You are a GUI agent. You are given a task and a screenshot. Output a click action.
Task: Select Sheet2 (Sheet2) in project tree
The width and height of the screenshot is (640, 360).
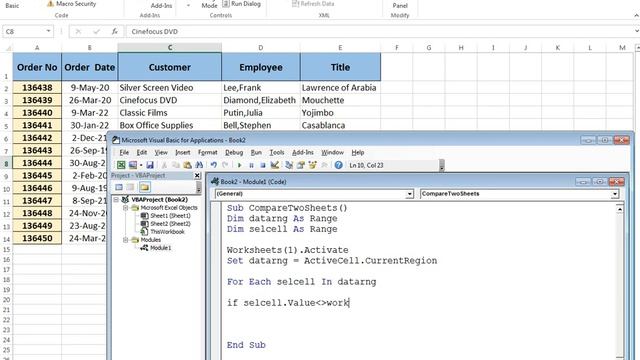click(x=170, y=224)
